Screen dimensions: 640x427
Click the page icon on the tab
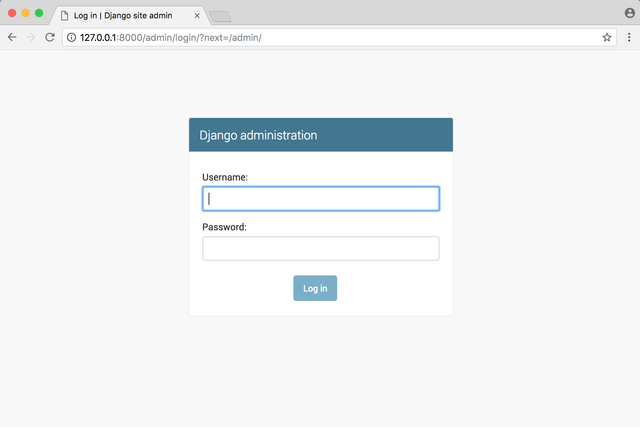64,16
